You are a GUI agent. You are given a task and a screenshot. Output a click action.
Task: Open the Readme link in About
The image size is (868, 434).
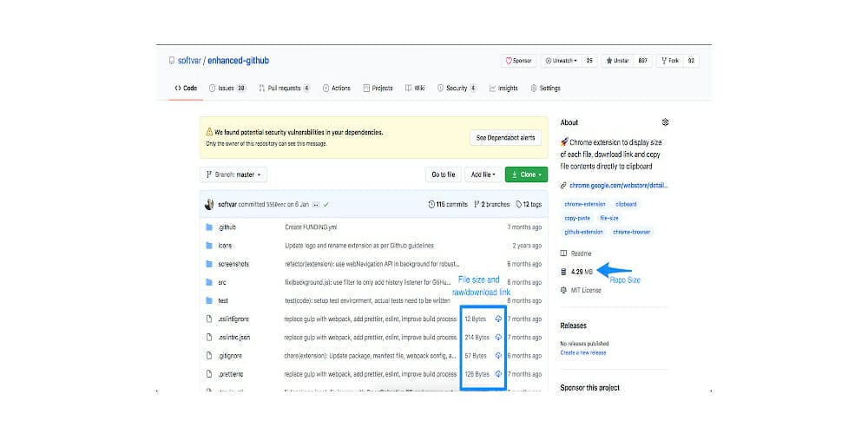(x=575, y=253)
